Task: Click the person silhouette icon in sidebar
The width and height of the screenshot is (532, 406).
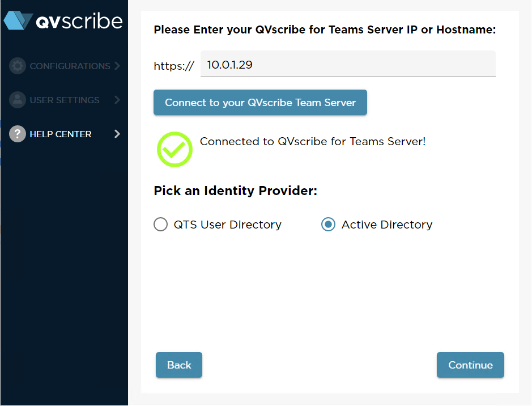Action: [x=17, y=100]
